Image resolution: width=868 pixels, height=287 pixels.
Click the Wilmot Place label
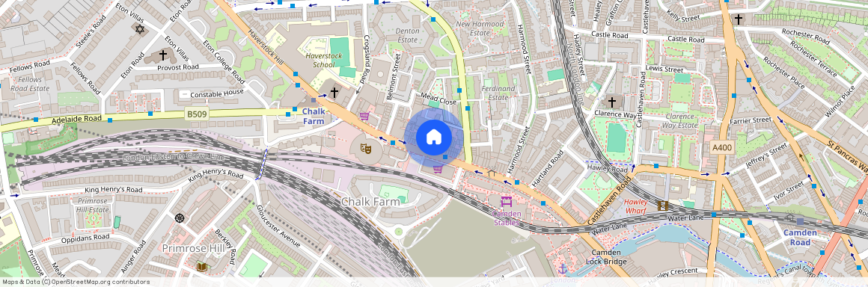[840, 101]
